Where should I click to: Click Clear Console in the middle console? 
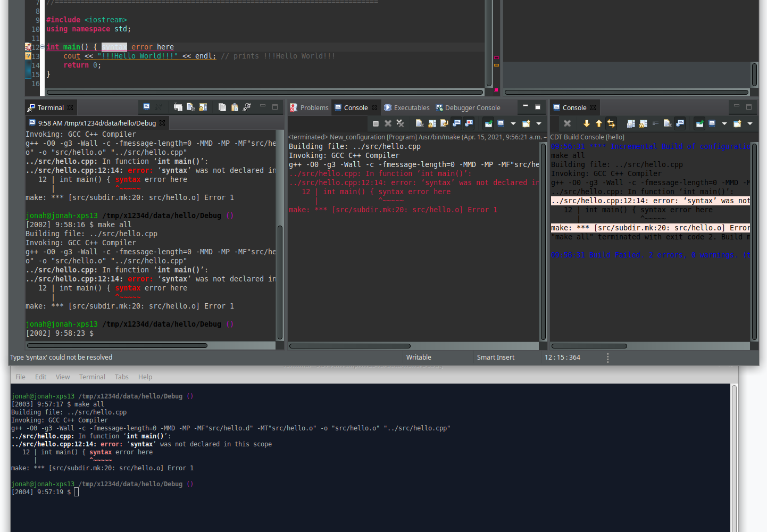click(x=420, y=123)
